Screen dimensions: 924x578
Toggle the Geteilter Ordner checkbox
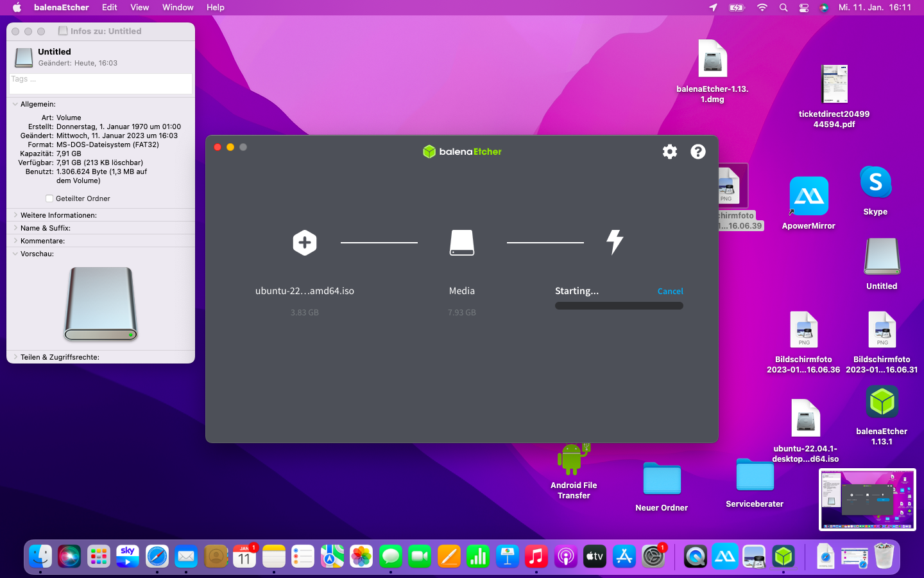click(x=49, y=198)
